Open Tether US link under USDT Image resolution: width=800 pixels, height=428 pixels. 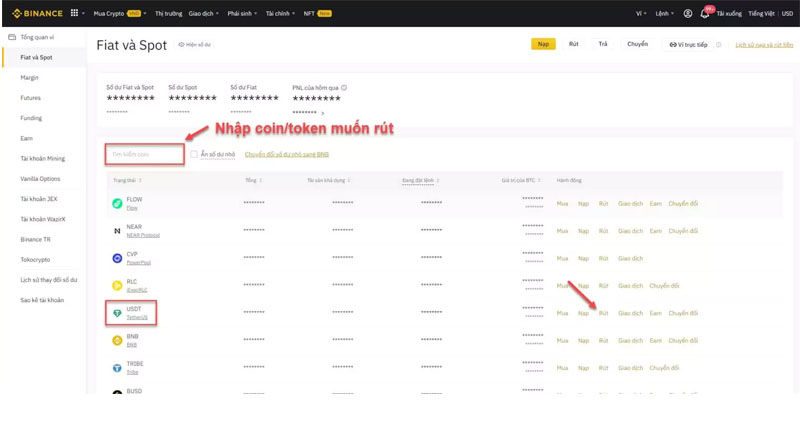137,317
